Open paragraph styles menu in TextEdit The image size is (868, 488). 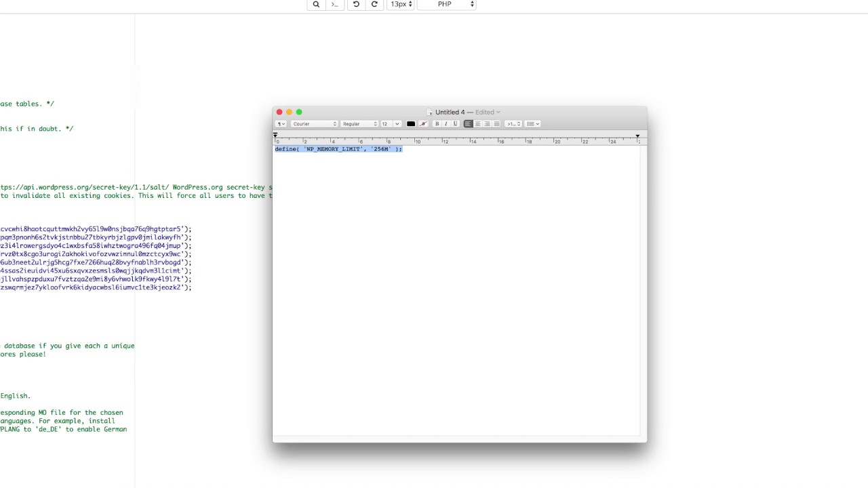click(x=281, y=124)
